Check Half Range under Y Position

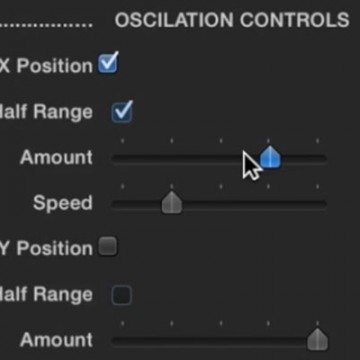click(x=122, y=295)
